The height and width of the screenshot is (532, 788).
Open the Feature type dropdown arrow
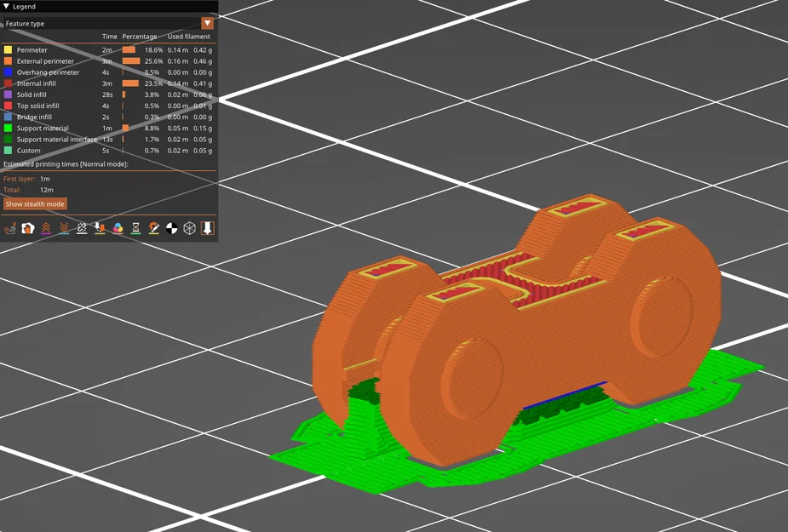tap(207, 23)
